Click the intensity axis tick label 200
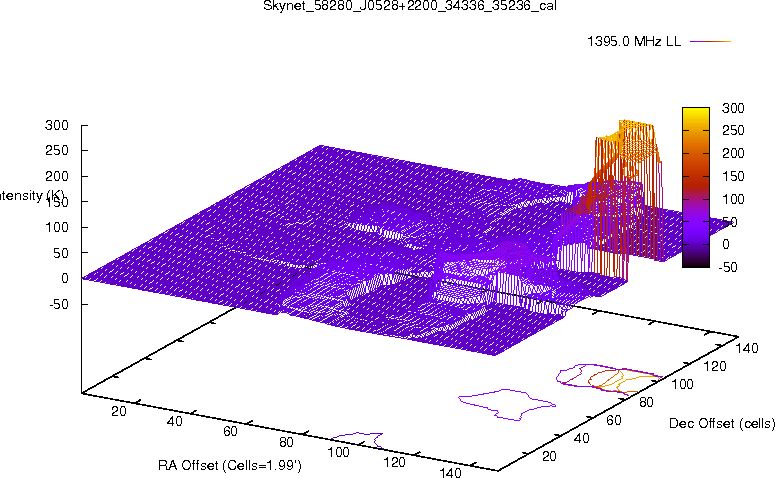 tap(57, 176)
